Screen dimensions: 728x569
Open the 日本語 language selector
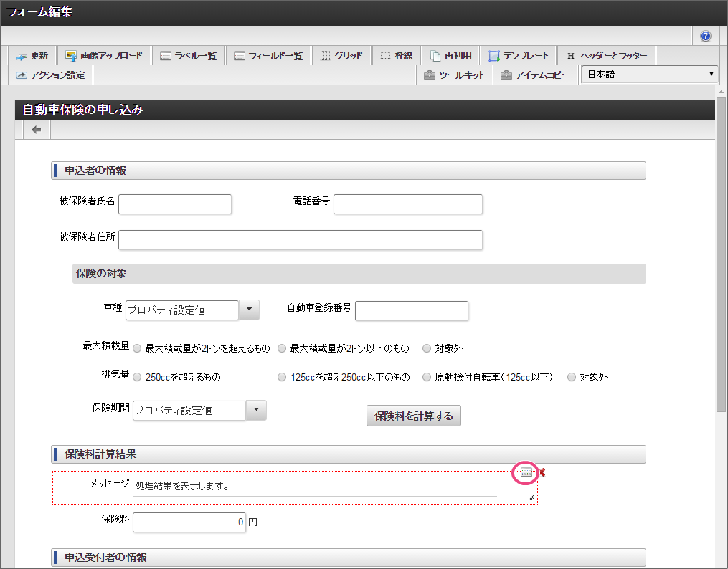[x=650, y=74]
